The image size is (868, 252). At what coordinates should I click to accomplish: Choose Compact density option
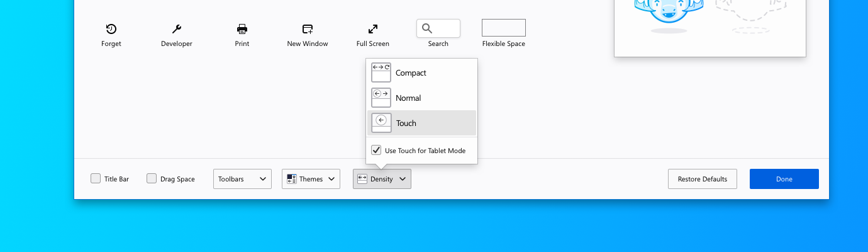tap(421, 73)
